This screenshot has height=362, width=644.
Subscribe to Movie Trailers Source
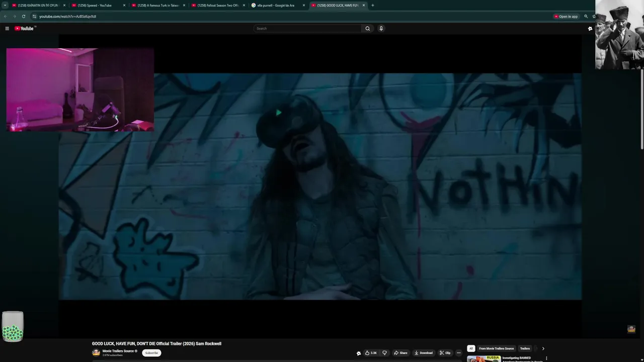point(151,353)
